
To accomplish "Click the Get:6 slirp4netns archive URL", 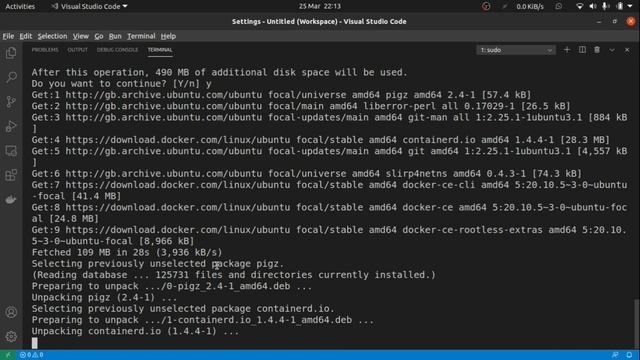I will (164, 173).
